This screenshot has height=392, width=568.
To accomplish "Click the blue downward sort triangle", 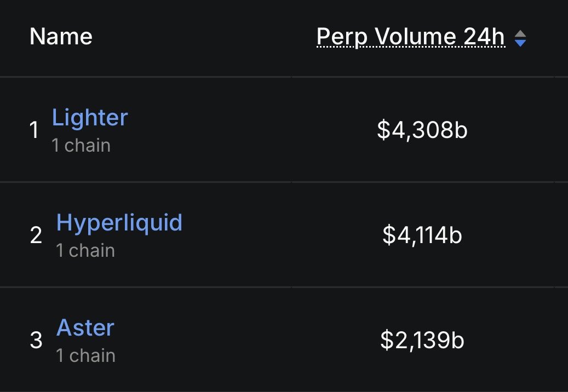I will coord(520,43).
